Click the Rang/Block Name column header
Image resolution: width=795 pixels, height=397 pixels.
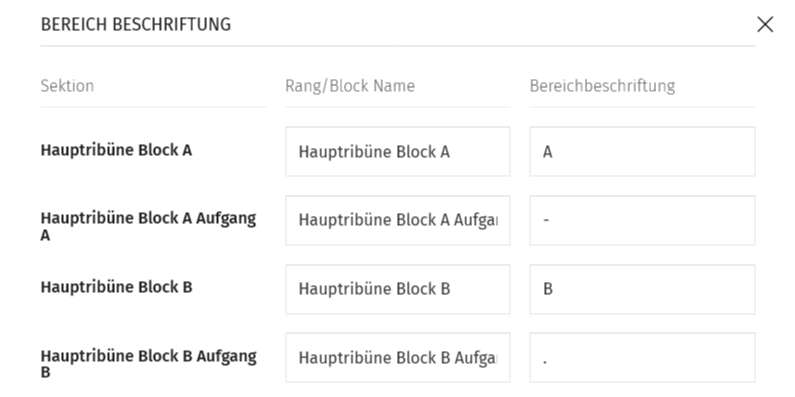tap(350, 86)
